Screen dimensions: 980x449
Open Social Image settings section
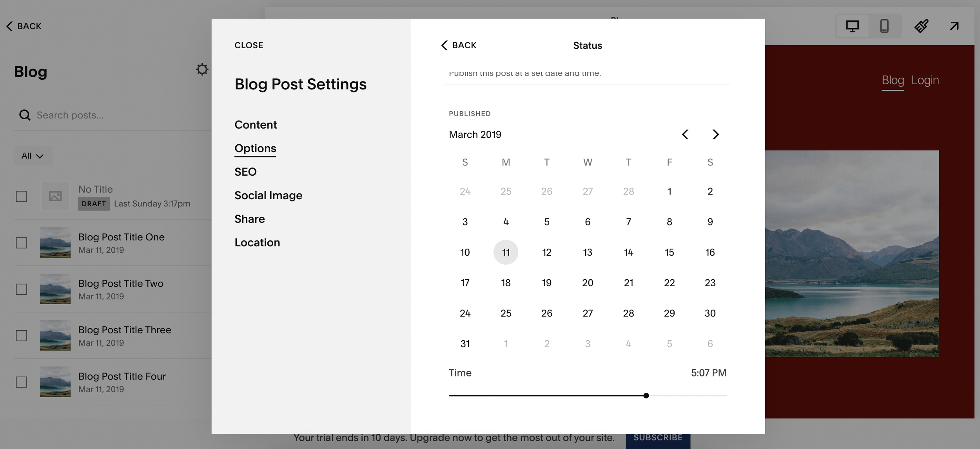point(268,195)
